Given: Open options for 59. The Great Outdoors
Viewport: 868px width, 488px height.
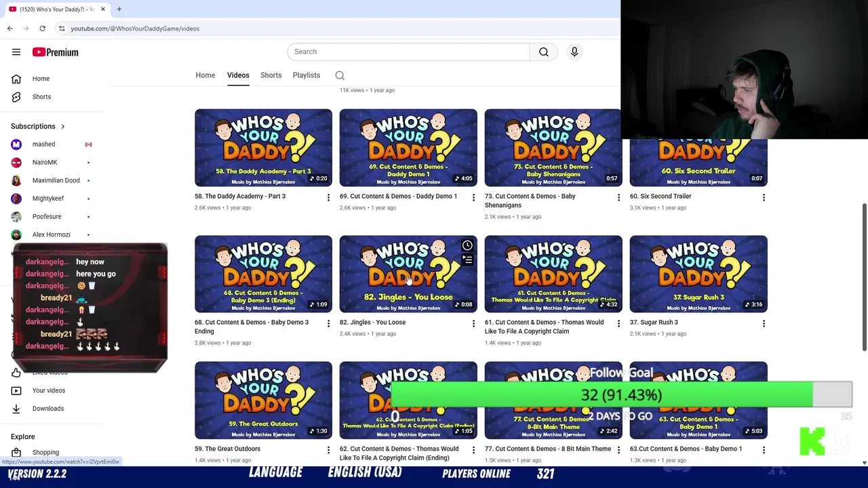Looking at the screenshot, I should point(328,449).
